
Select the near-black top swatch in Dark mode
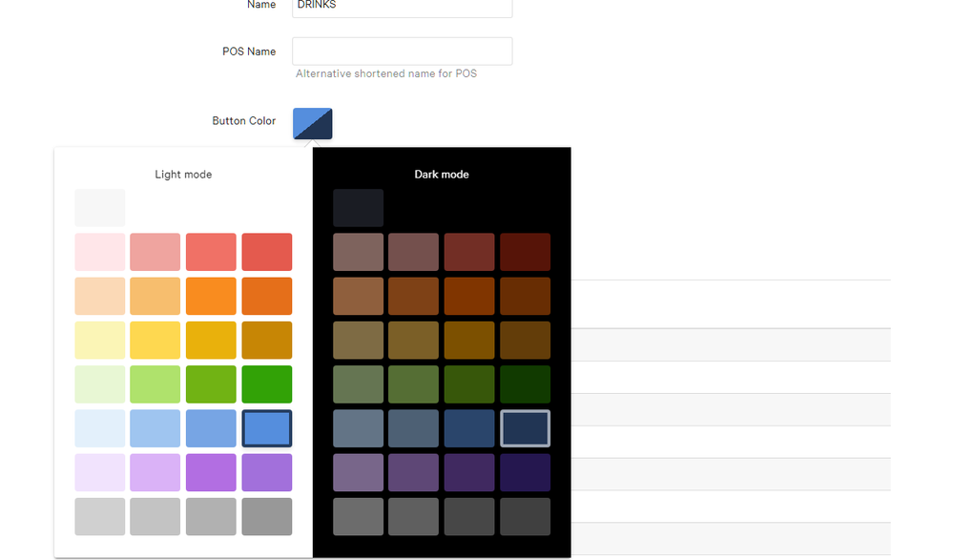click(x=359, y=208)
